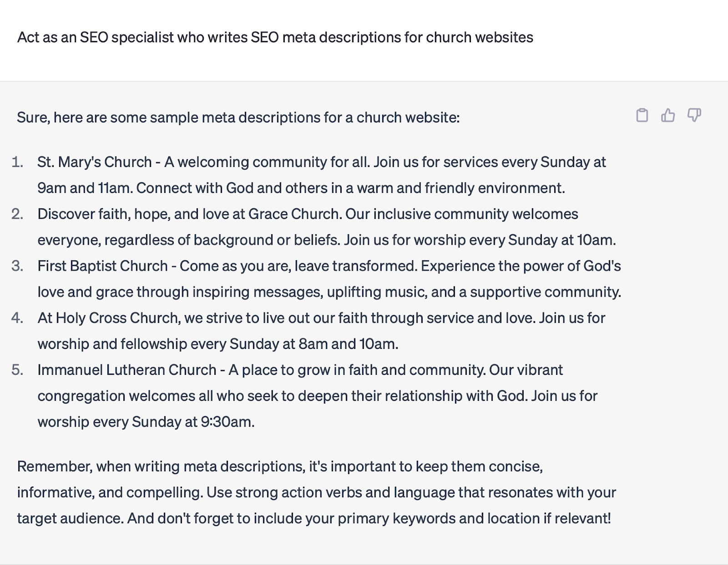728x565 pixels.
Task: Click the text '9am and 11am'
Action: click(x=85, y=188)
